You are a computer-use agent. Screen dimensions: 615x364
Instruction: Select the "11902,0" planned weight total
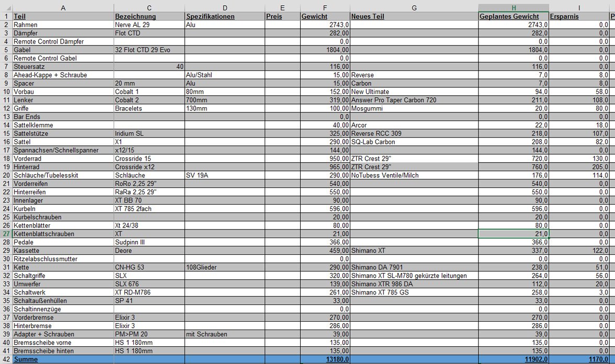[514, 359]
